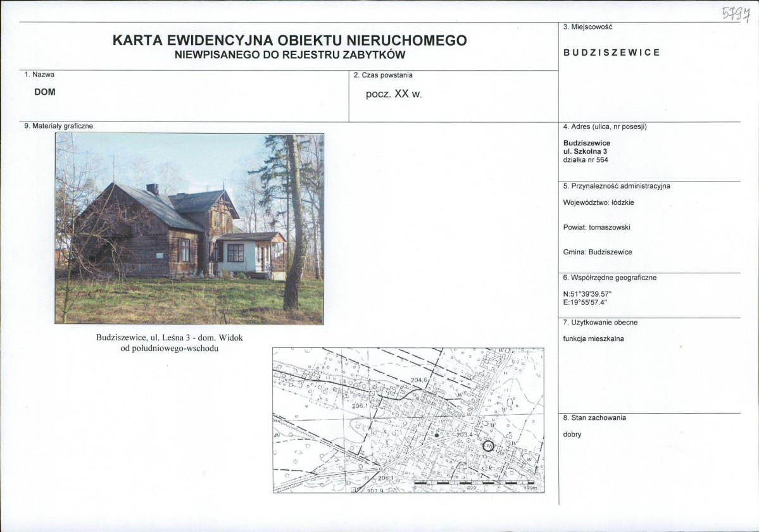
Task: Click the text 'Powiat: tomaszowski'
Action: pos(596,227)
